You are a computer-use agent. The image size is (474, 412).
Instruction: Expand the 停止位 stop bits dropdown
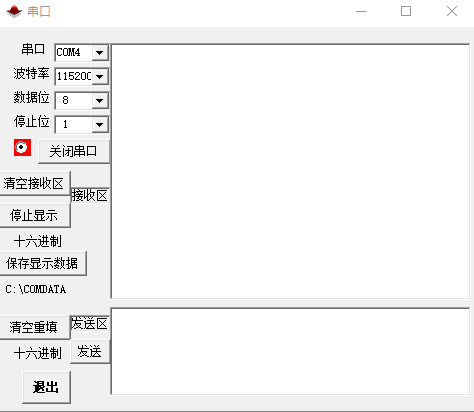pyautogui.click(x=99, y=125)
